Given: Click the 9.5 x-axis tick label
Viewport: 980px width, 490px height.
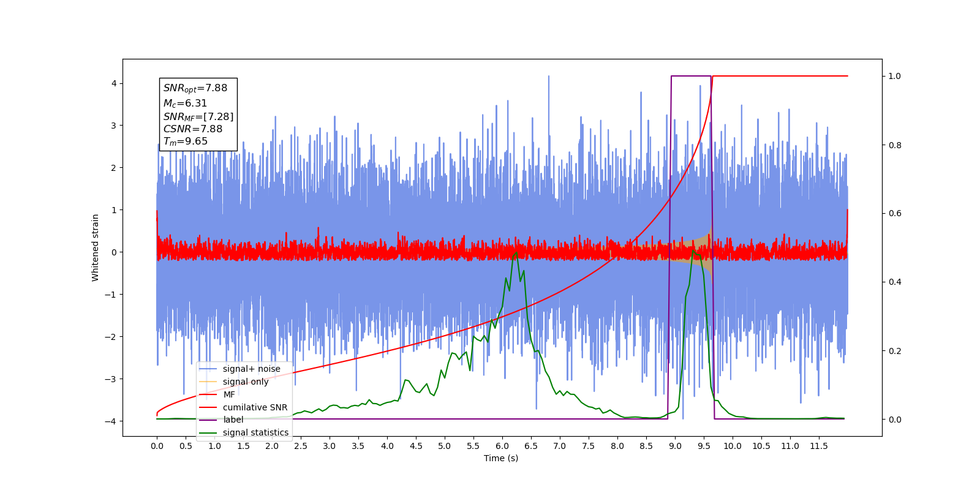Looking at the screenshot, I should pyautogui.click(x=704, y=446).
